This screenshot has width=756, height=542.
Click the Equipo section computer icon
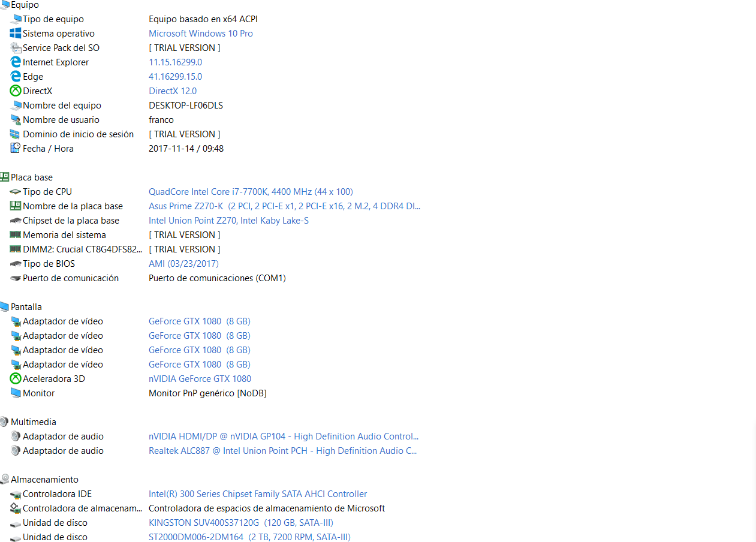[5, 5]
